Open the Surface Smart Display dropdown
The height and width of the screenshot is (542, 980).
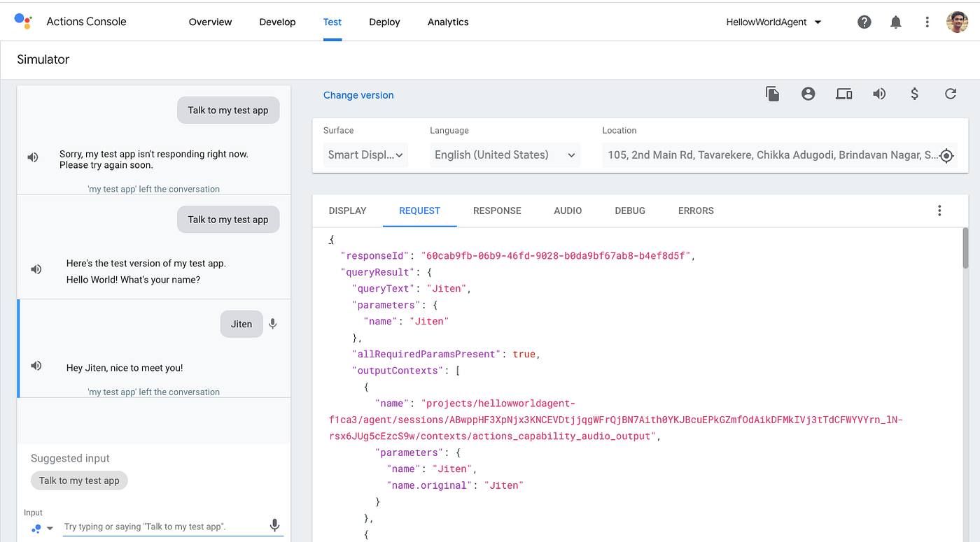(366, 155)
